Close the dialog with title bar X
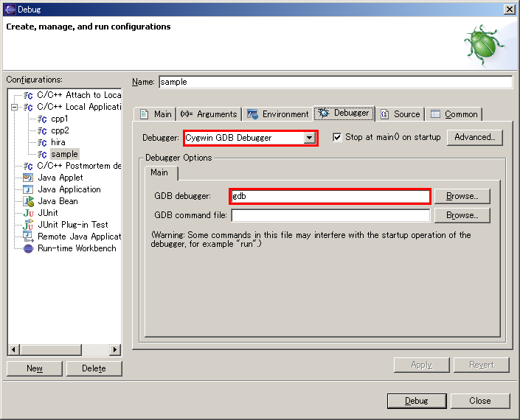This screenshot has width=520, height=420. pos(510,10)
